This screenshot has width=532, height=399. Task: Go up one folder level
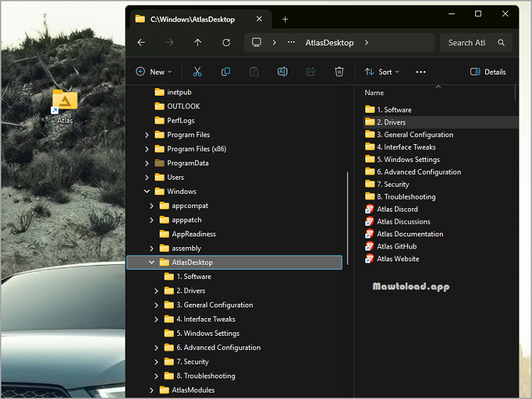coord(198,43)
